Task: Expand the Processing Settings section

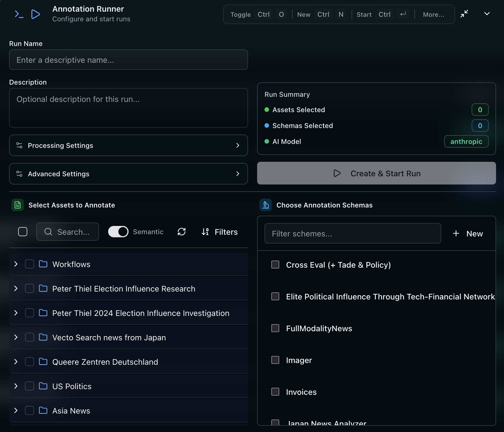Action: pos(128,145)
